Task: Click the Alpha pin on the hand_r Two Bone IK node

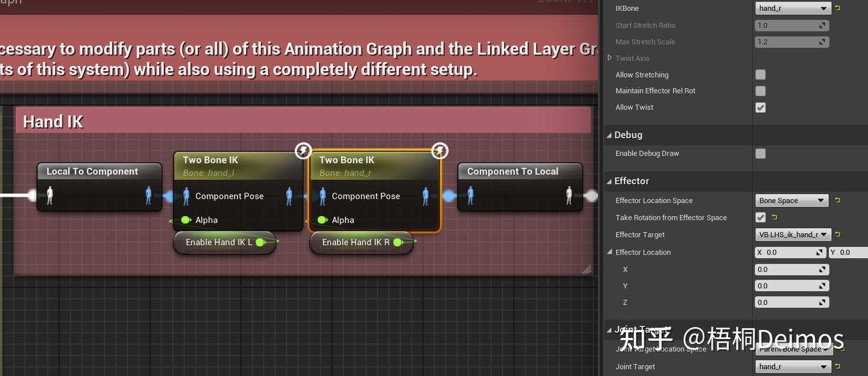Action: (323, 220)
